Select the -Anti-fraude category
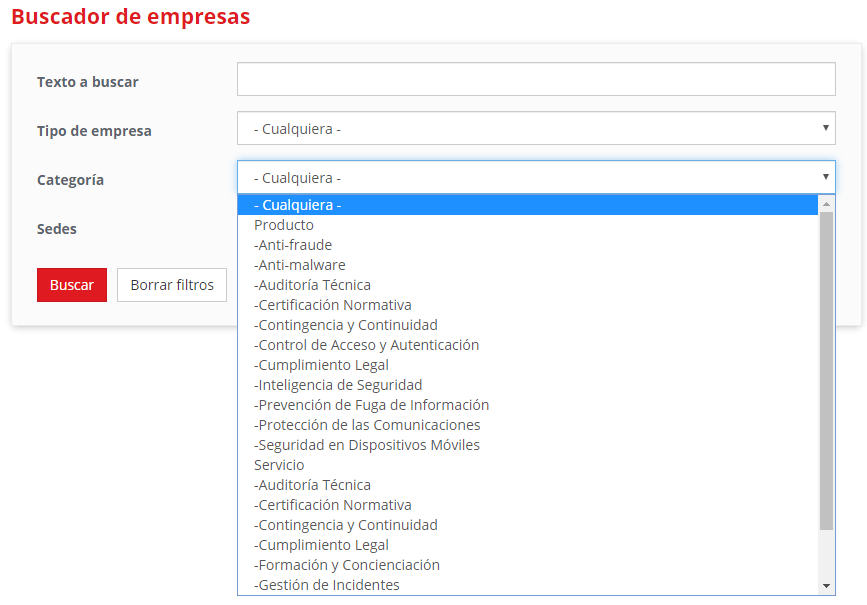The width and height of the screenshot is (867, 605). tap(293, 245)
